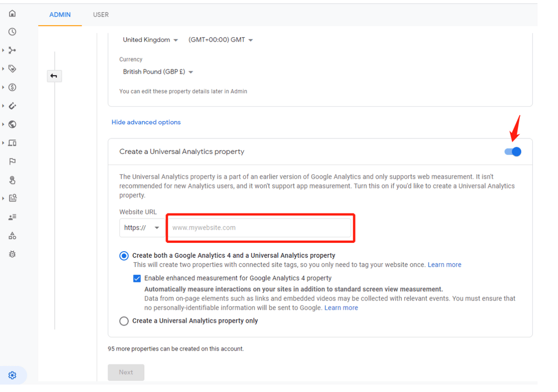
Task: Open the globe icon in sidebar
Action: (12, 124)
